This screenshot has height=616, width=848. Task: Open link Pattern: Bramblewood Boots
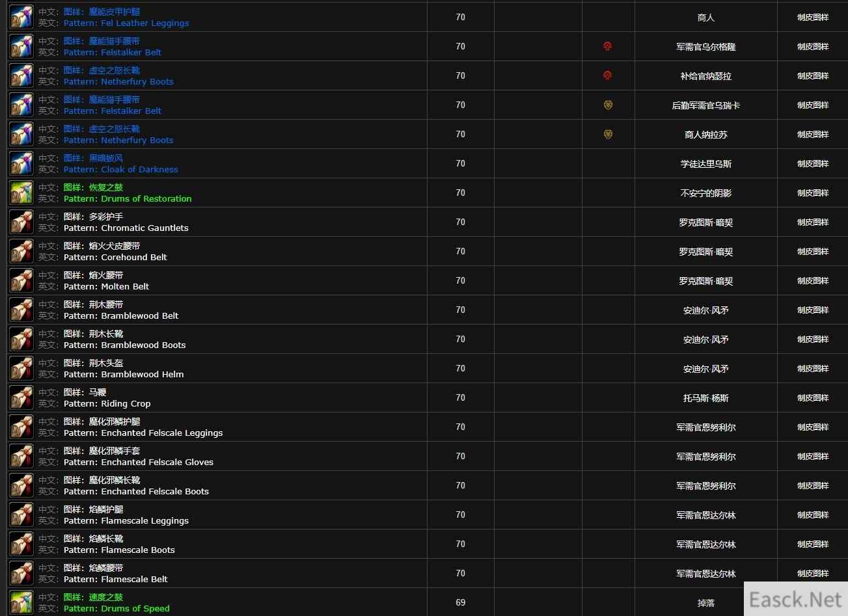[125, 345]
